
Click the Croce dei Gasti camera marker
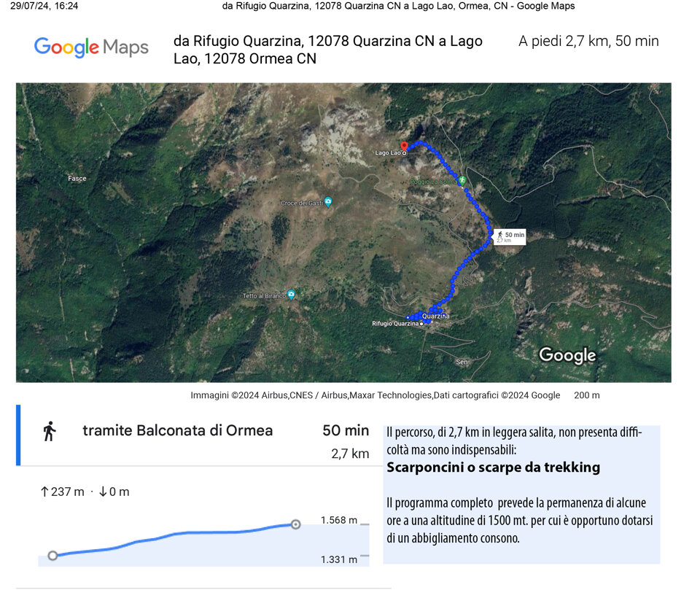(328, 201)
